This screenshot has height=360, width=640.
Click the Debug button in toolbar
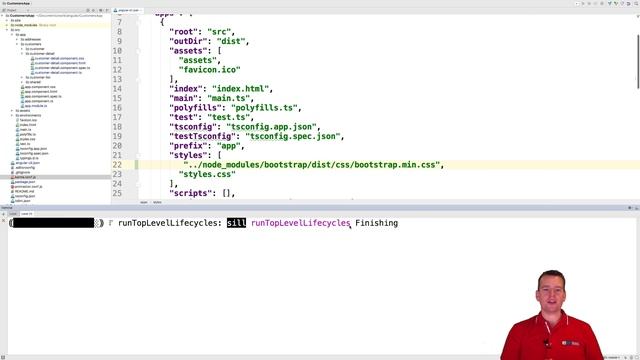pyautogui.click(x=589, y=3)
